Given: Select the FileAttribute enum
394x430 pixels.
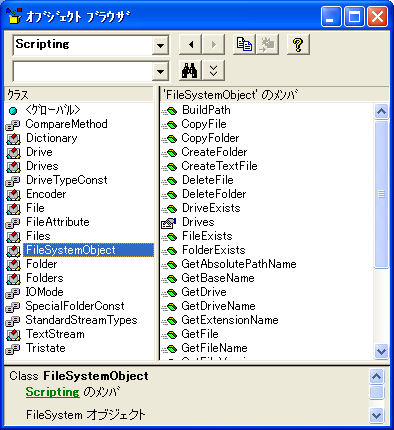Looking at the screenshot, I should click(58, 222).
